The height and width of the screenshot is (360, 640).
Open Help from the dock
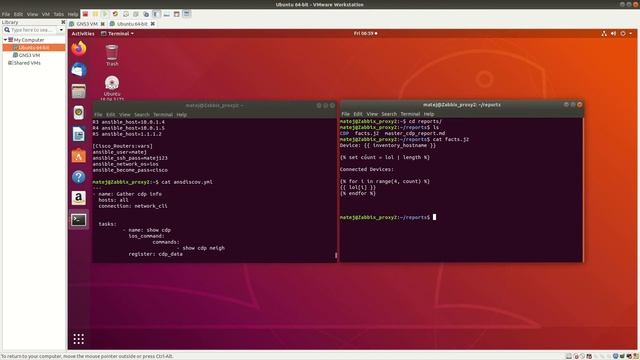[79, 177]
